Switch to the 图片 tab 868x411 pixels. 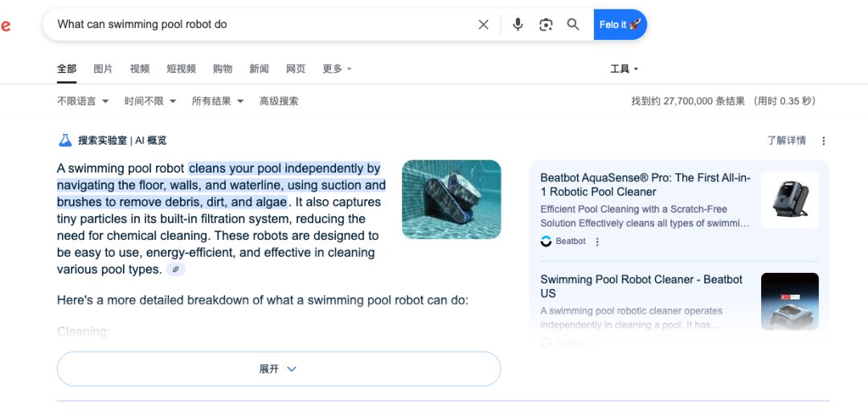coord(103,68)
